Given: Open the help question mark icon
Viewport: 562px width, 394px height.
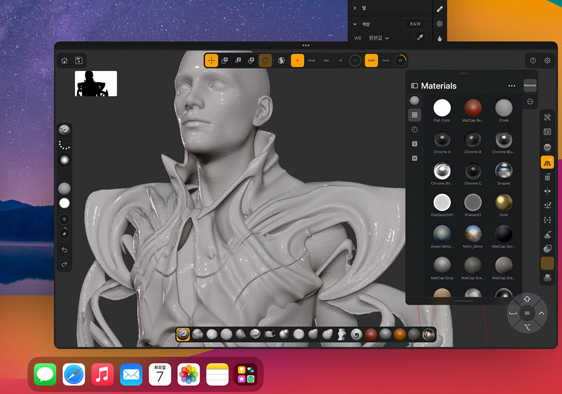Looking at the screenshot, I should 533,61.
